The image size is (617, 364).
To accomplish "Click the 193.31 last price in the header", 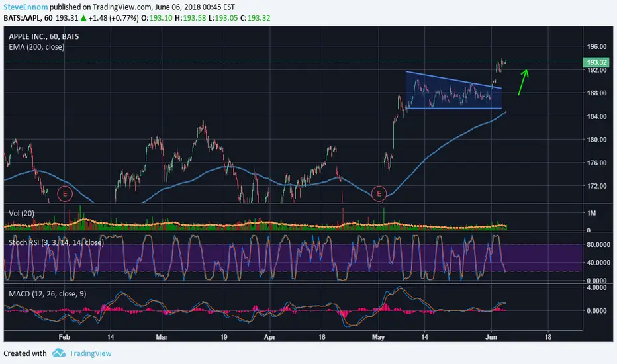I will 67,18.
